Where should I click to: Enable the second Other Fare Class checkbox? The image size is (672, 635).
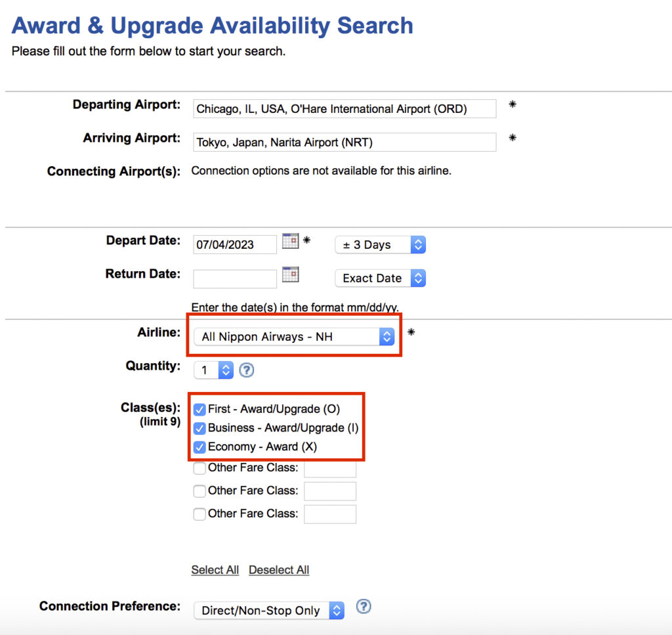pyautogui.click(x=199, y=491)
